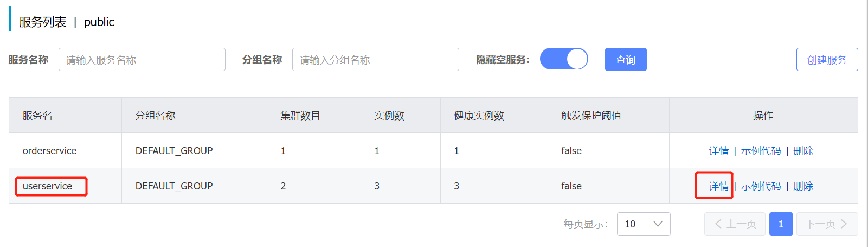Open the page size dropdown showing 10
This screenshot has width=868, height=247.
click(x=643, y=224)
